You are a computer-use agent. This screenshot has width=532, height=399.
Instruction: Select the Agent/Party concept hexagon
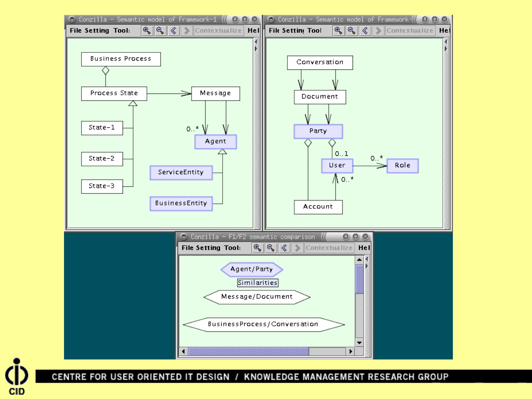coord(252,269)
